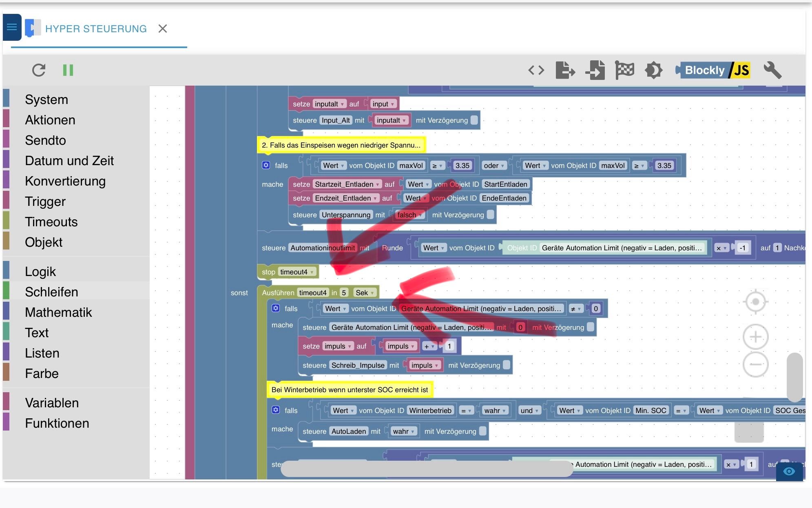
Task: Toggle the Schreib_Impulse delay checkbox
Action: [507, 365]
